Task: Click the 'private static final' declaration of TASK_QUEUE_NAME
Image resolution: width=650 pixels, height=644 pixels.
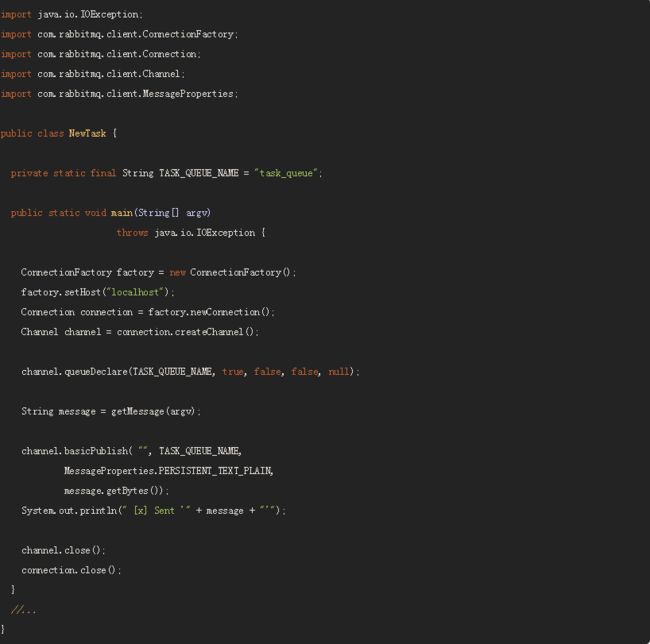Action: tap(167, 173)
